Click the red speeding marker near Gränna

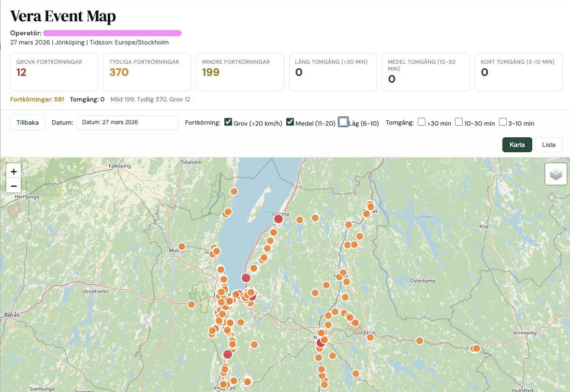tap(278, 219)
